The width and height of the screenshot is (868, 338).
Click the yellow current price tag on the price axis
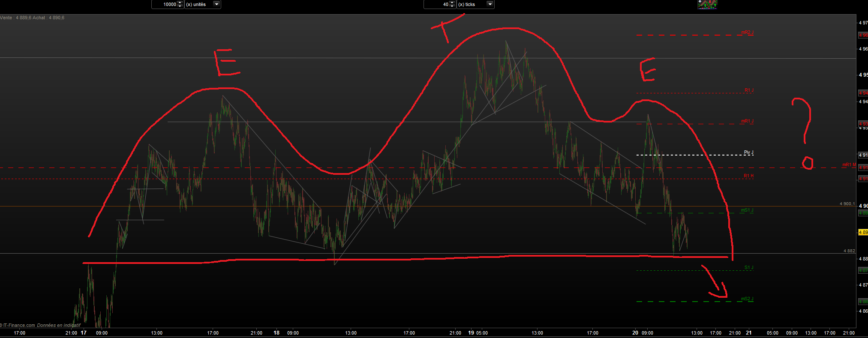(x=863, y=232)
